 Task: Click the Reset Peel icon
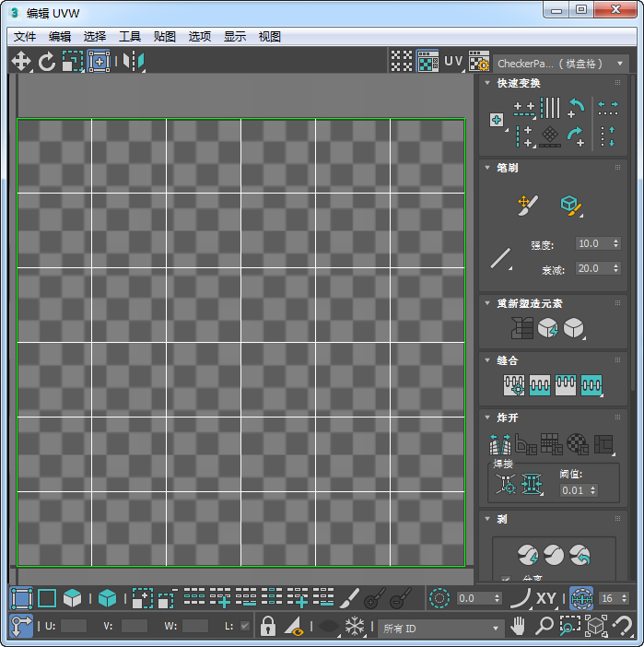click(580, 555)
